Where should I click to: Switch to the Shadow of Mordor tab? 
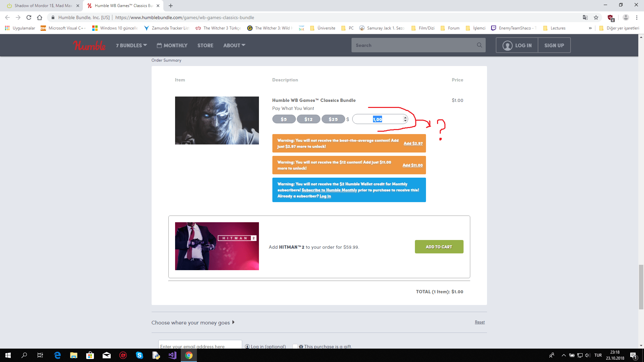(43, 6)
